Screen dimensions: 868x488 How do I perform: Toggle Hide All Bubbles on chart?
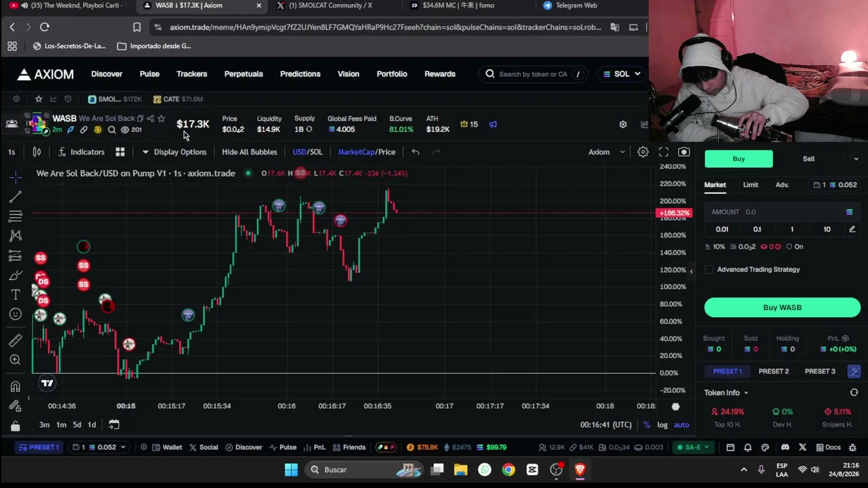pos(250,152)
